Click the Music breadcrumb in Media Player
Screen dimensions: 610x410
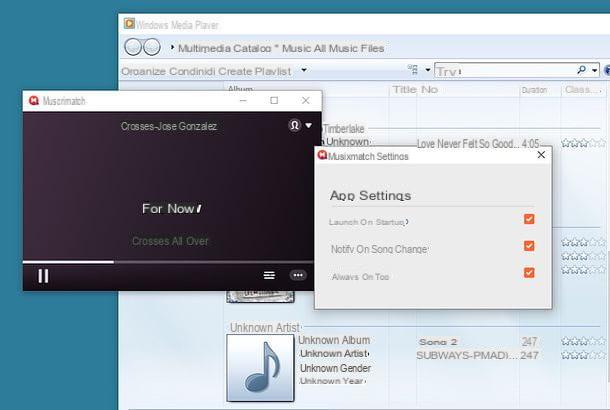coord(296,48)
